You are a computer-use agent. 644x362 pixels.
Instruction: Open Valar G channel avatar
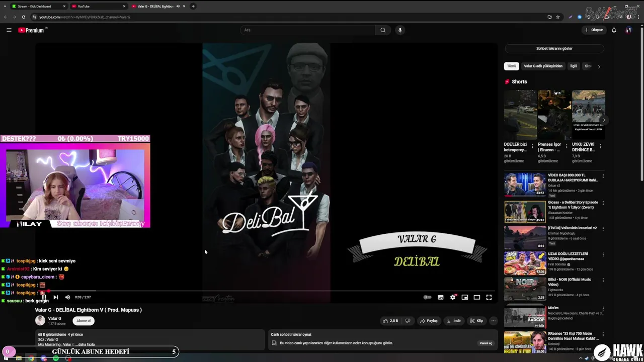coord(40,321)
